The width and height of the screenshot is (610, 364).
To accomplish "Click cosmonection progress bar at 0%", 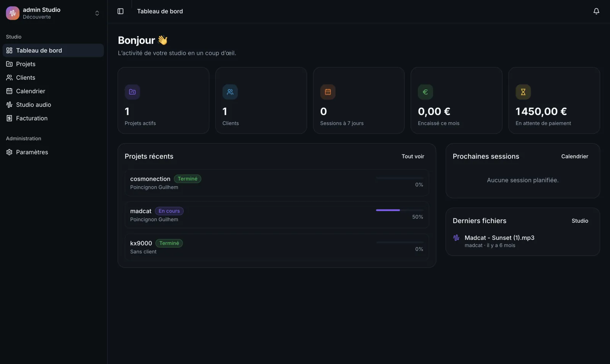I will click(x=400, y=178).
